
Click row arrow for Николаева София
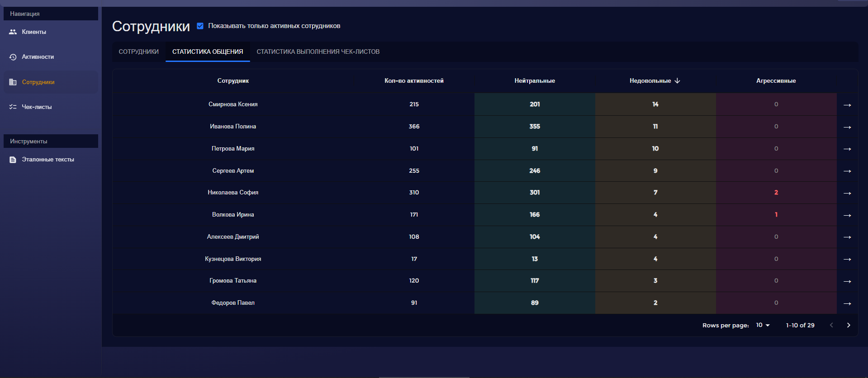click(x=847, y=193)
